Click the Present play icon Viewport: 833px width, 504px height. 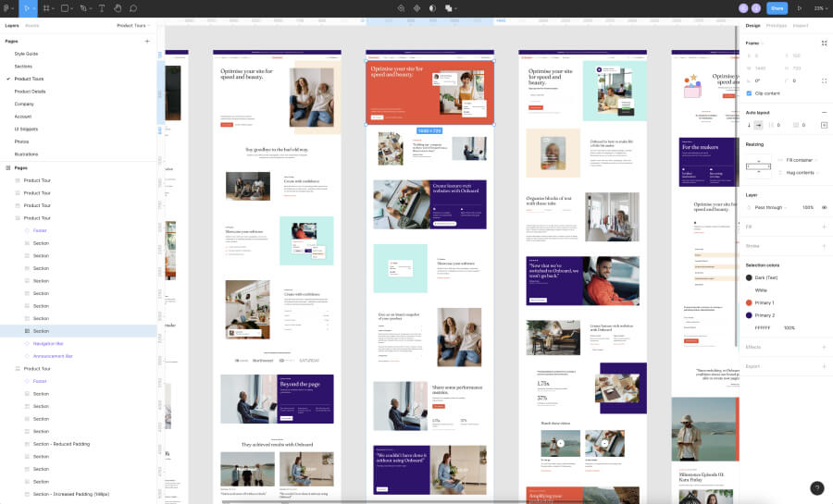799,8
